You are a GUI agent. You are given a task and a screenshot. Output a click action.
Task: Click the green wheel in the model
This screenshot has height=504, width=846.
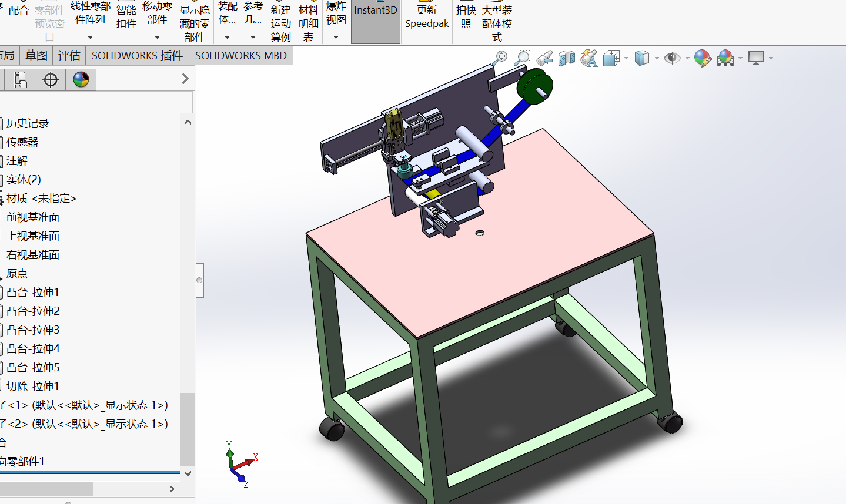point(536,86)
